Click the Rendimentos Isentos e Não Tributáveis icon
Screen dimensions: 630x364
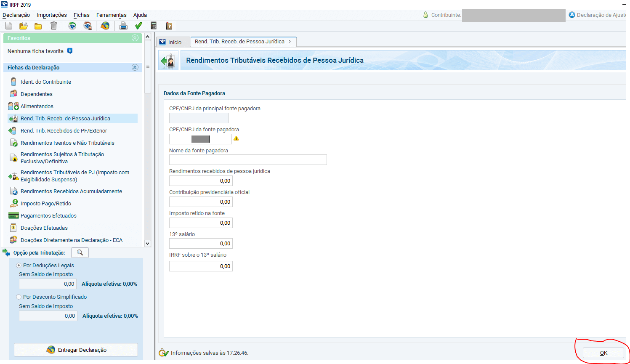(13, 143)
